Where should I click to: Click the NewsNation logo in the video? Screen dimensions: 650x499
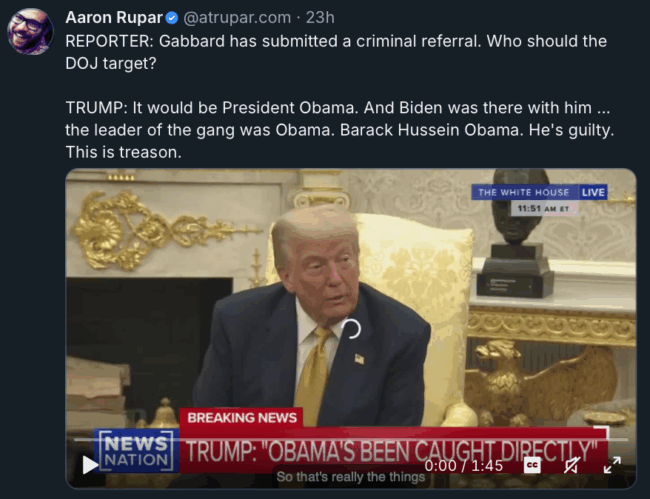[136, 451]
